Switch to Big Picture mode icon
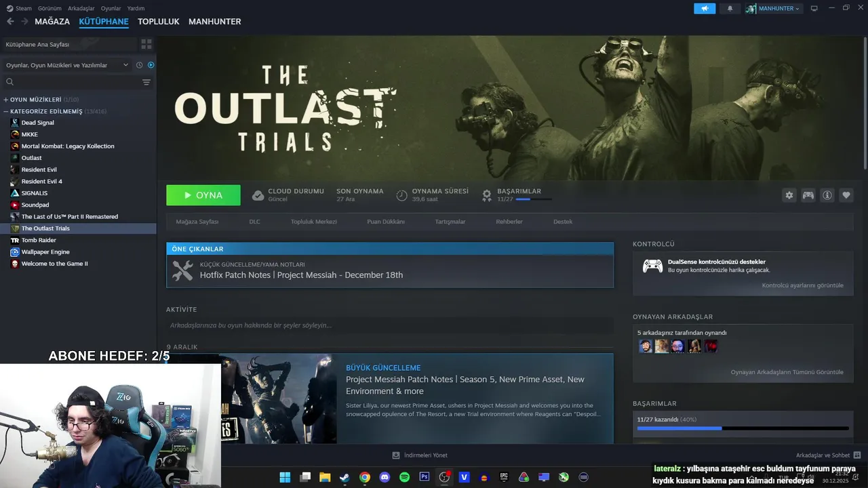 [814, 8]
